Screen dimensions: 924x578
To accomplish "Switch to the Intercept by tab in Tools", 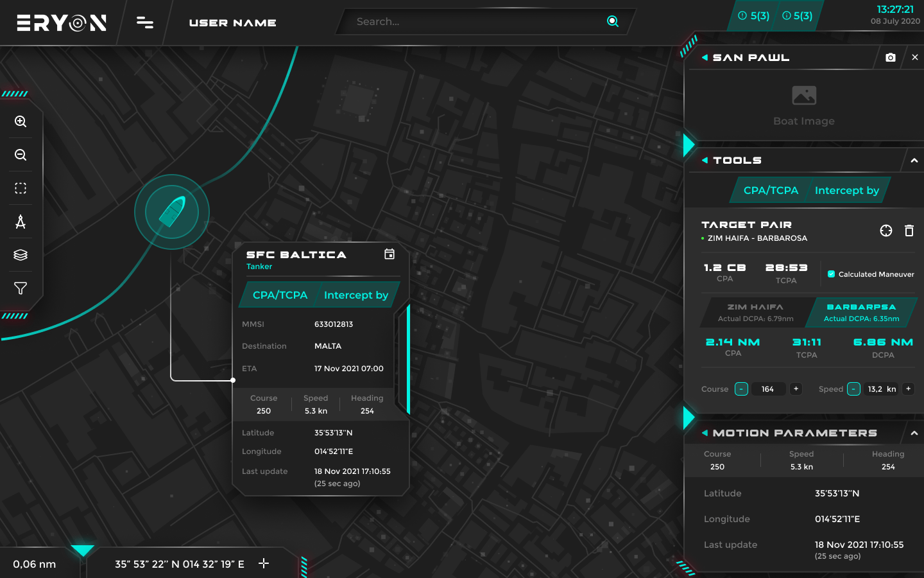I will pos(847,190).
